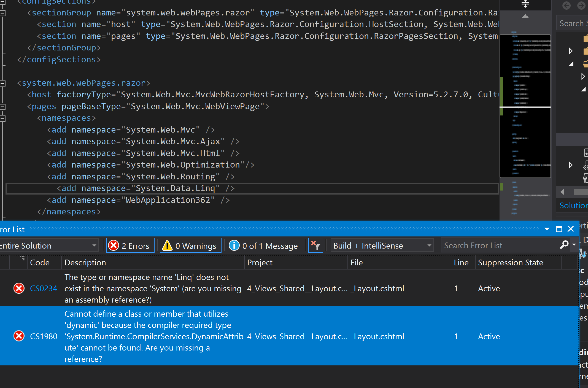This screenshot has width=588, height=388.
Task: Open the CS0234 error code link
Action: [44, 289]
